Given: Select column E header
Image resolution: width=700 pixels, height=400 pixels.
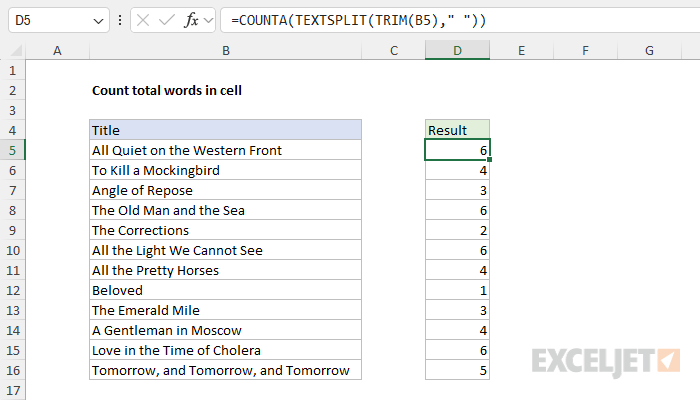Looking at the screenshot, I should click(x=521, y=50).
